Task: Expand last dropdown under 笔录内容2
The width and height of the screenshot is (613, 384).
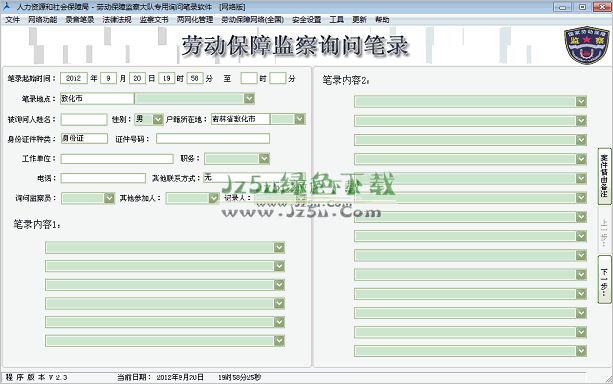Action: 581,351
